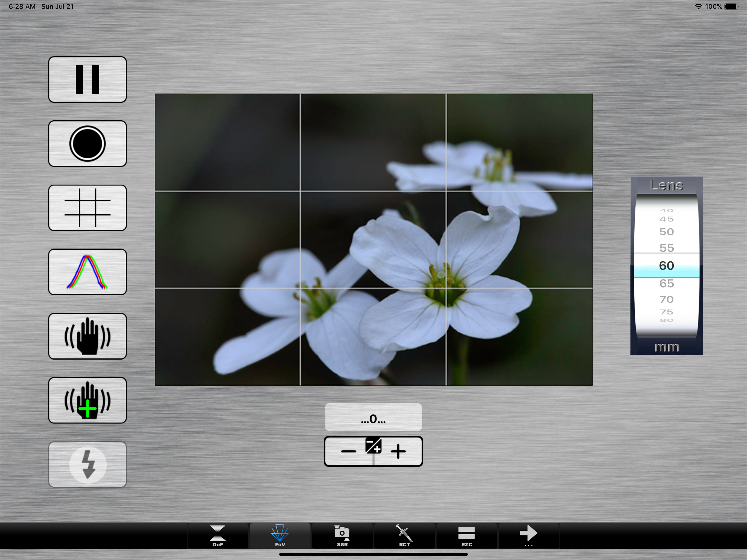Screen dimensions: 747x560
Task: Tap the flower preview image
Action: tap(373, 240)
